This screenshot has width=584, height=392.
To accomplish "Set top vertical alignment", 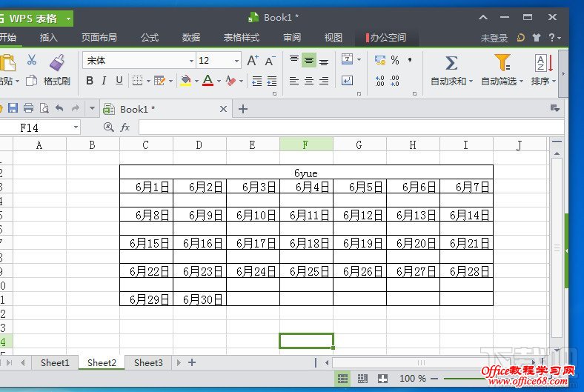I will tap(294, 60).
